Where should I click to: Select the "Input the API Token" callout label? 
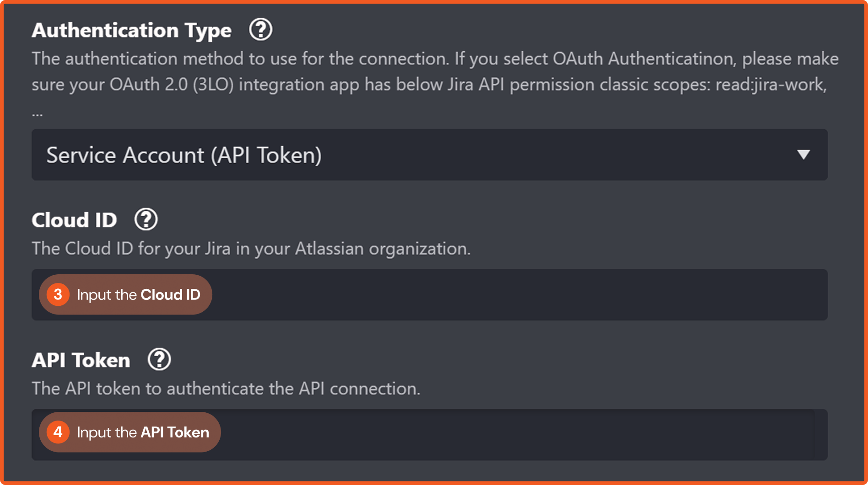pos(143,432)
